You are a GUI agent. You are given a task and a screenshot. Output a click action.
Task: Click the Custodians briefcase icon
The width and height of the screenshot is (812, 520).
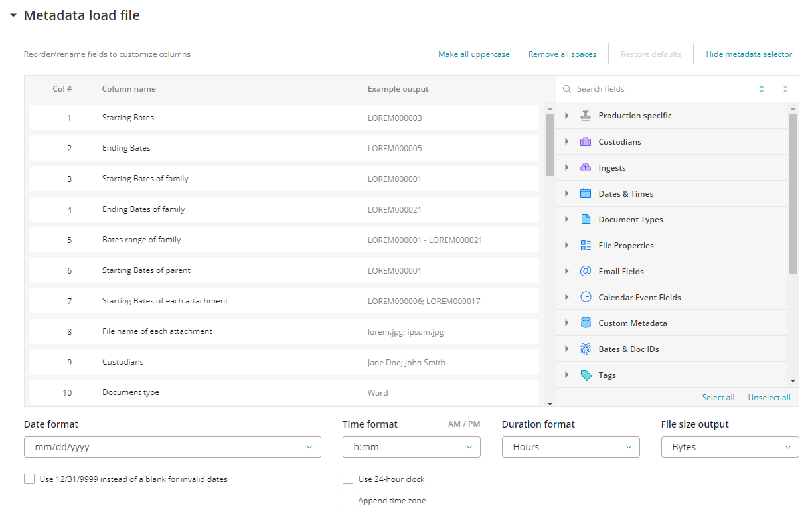point(585,141)
